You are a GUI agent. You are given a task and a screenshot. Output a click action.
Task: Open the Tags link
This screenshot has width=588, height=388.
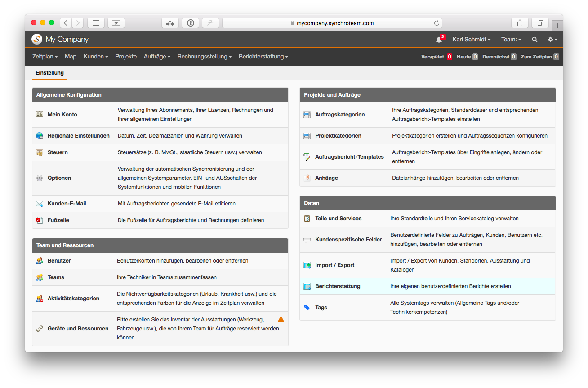321,308
